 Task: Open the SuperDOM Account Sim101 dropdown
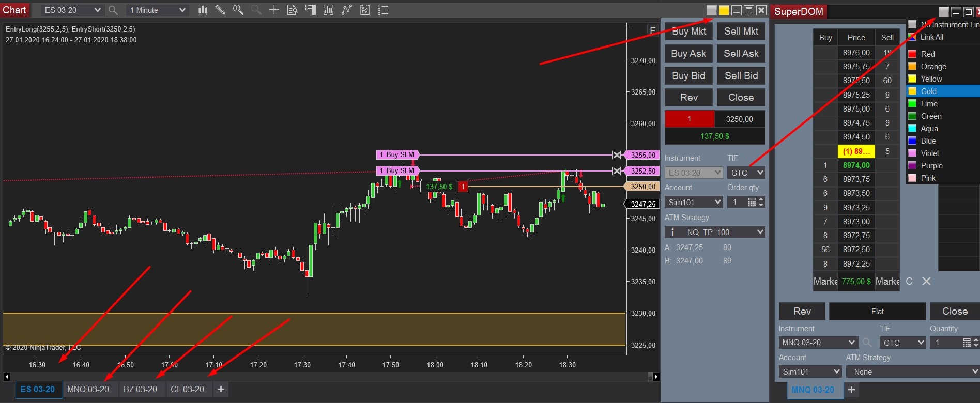pos(810,371)
